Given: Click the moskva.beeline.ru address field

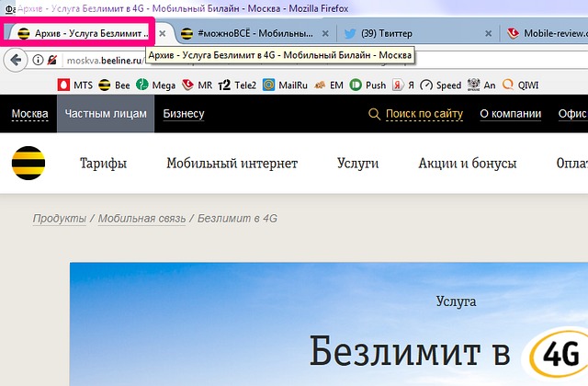Looking at the screenshot, I should pyautogui.click(x=104, y=61).
